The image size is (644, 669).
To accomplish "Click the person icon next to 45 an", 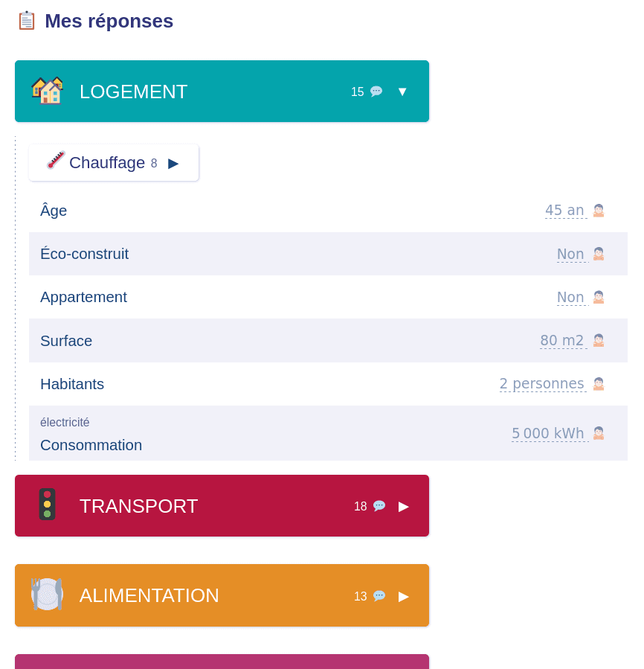I will click(599, 211).
